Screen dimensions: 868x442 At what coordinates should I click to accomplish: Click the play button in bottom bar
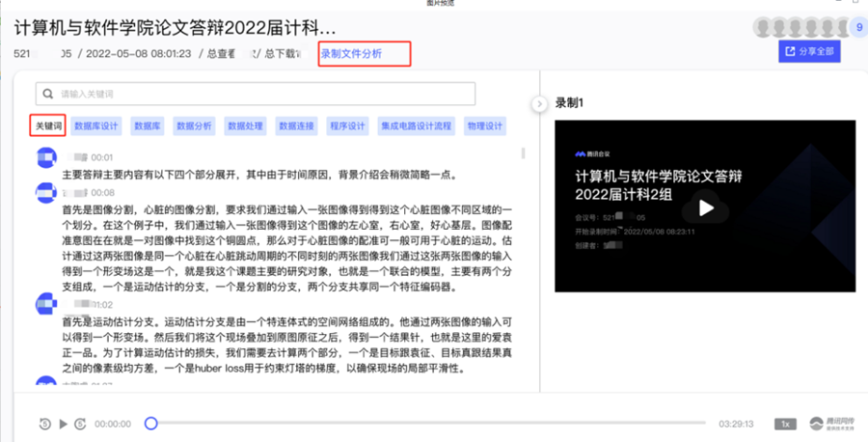pos(64,424)
